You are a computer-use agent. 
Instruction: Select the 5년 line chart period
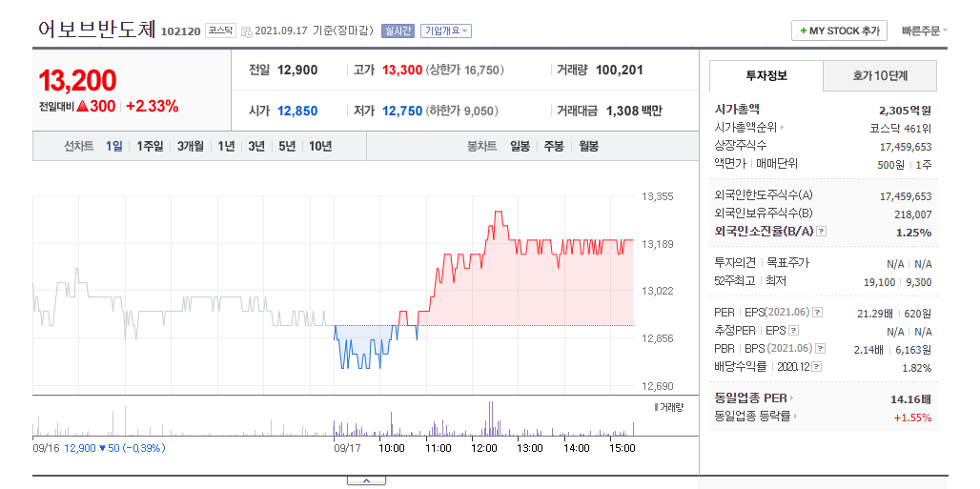pos(287,147)
